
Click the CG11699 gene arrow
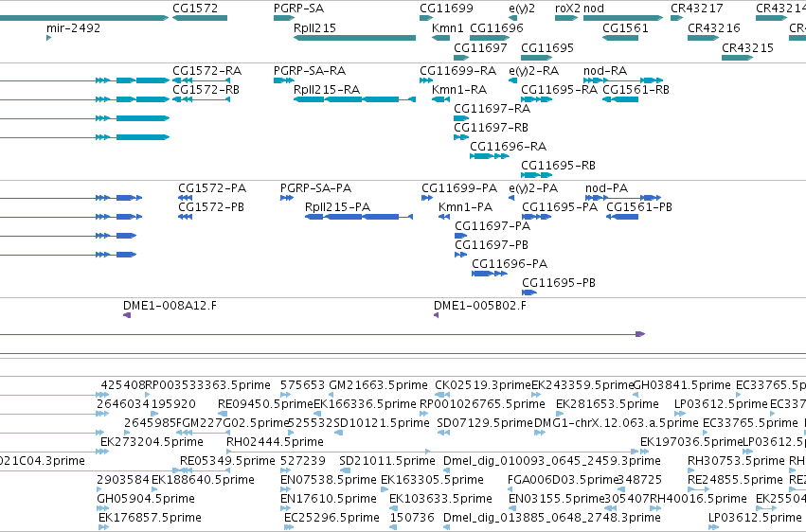pyautogui.click(x=426, y=18)
